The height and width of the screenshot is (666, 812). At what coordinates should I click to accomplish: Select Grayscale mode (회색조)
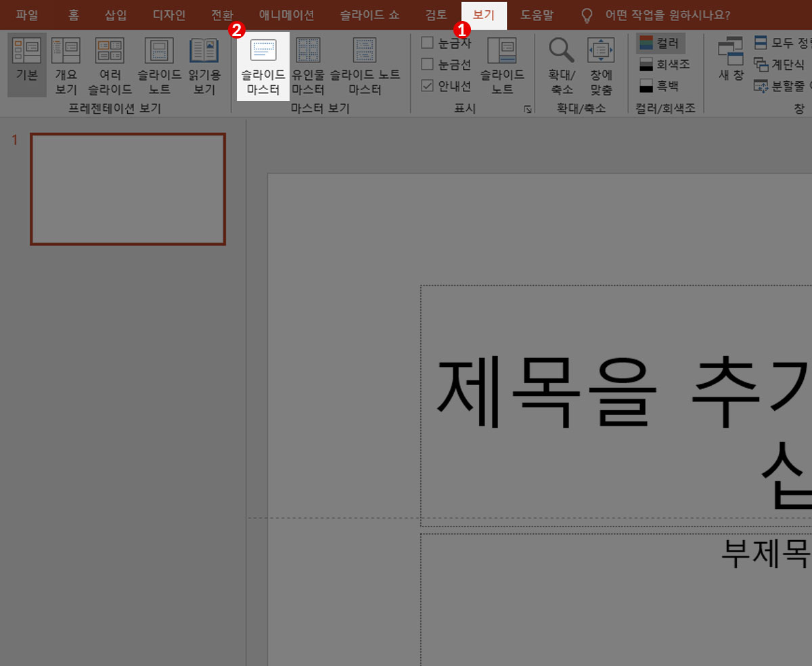[664, 64]
